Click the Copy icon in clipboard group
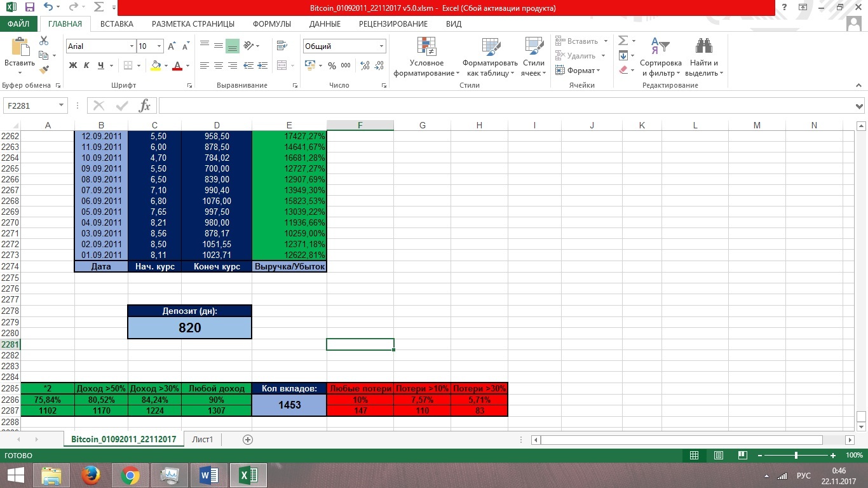Screen dimensions: 868x488 [x=44, y=55]
